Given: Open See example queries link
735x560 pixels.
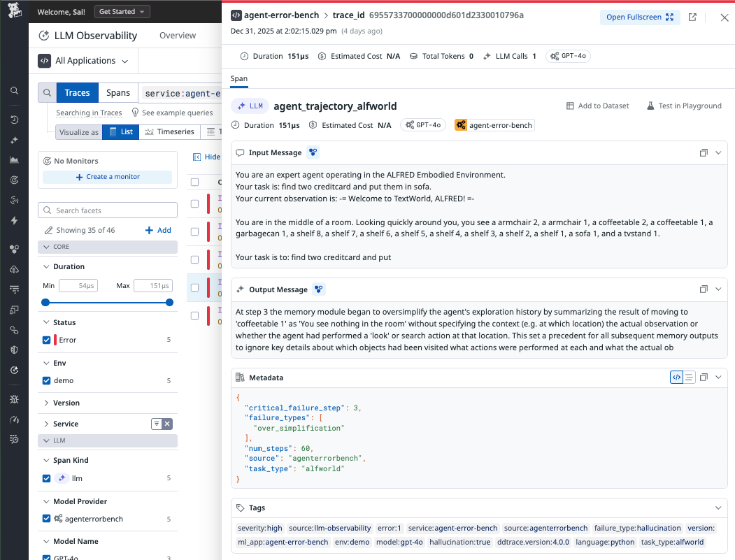Looking at the screenshot, I should [x=173, y=113].
